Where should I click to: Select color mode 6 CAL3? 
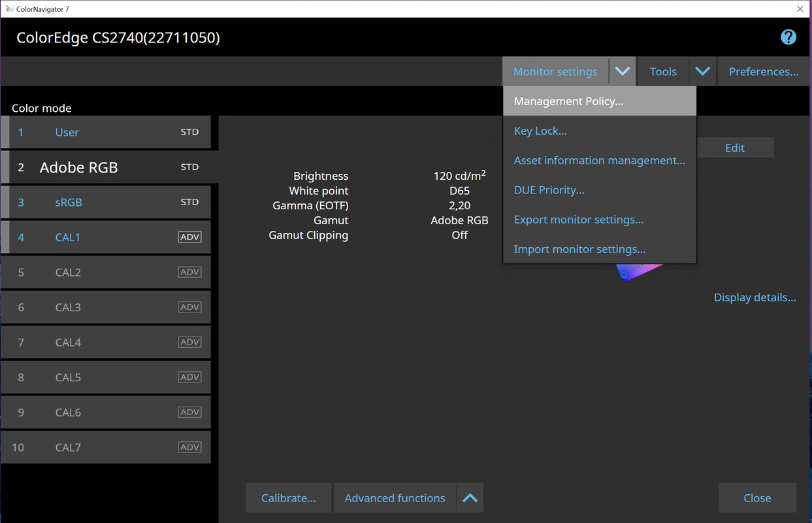point(106,307)
